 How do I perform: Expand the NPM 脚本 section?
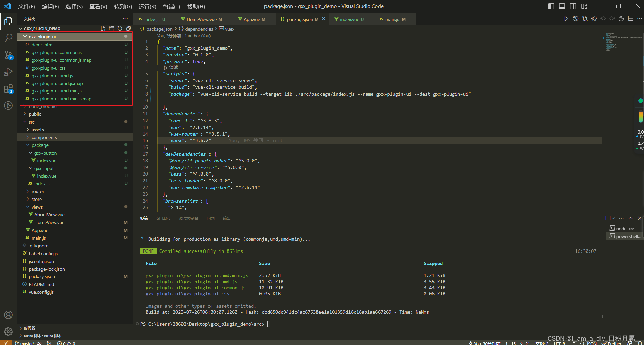coord(75,336)
